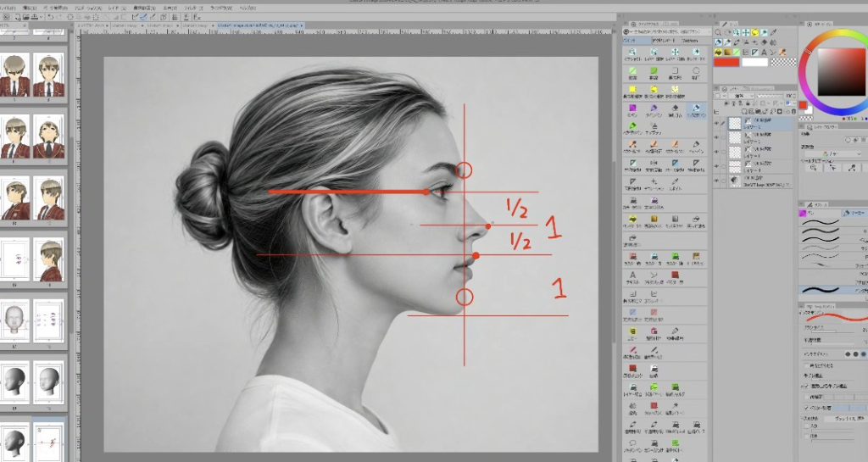This screenshot has height=462, width=868.
Task: Click the Undo arrow in the command bar
Action: pyautogui.click(x=50, y=17)
